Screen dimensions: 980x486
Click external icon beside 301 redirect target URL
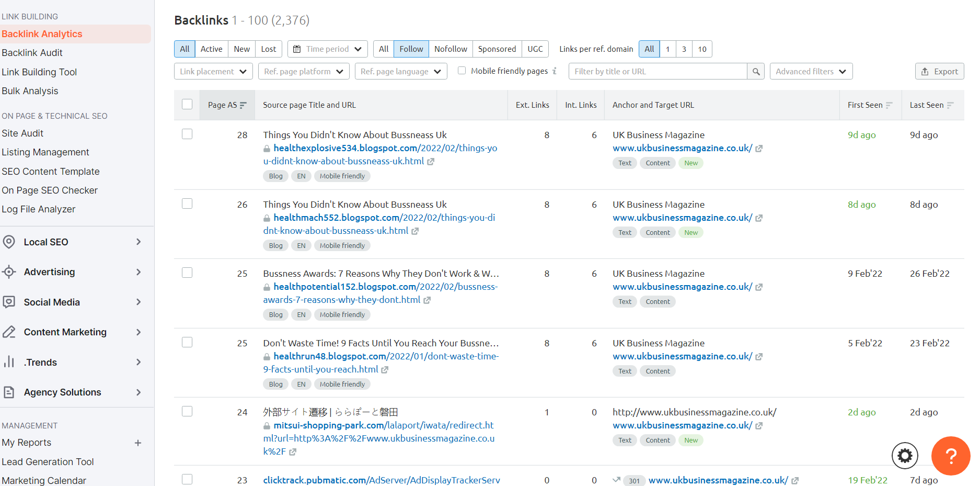(x=795, y=481)
